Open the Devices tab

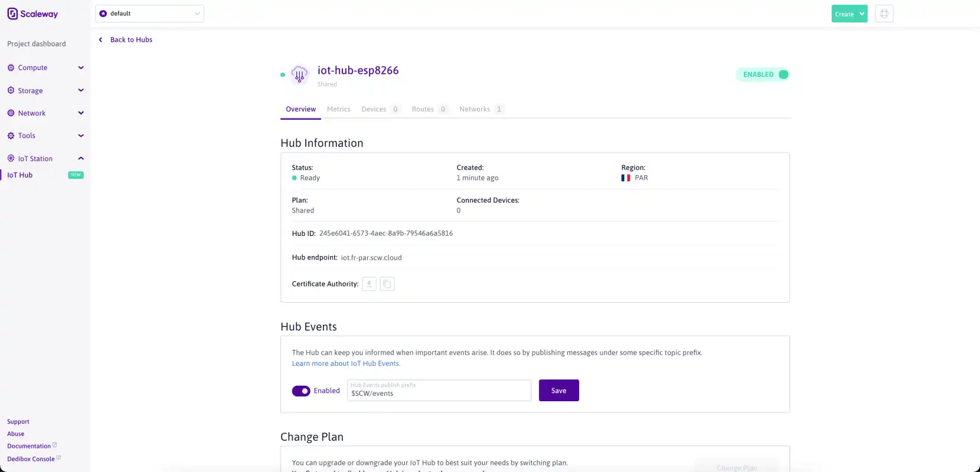click(x=381, y=109)
